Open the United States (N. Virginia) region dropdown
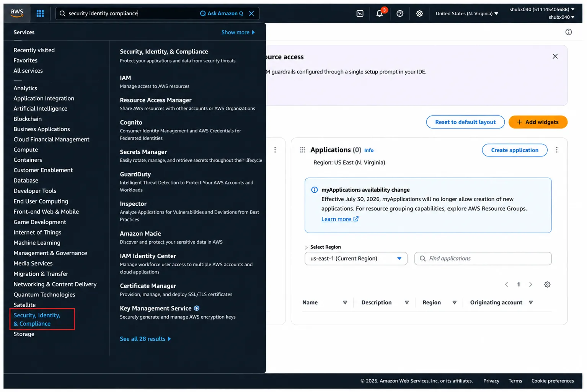The height and width of the screenshot is (392, 587). pyautogui.click(x=467, y=13)
